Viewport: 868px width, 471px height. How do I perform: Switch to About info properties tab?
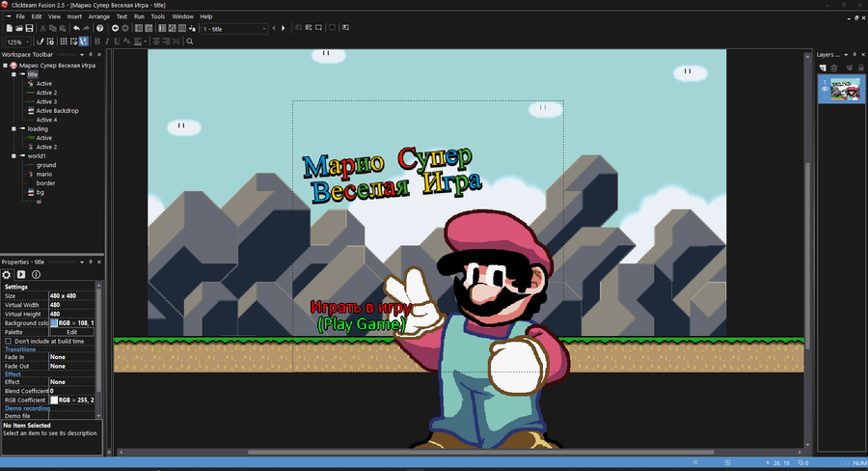[36, 274]
